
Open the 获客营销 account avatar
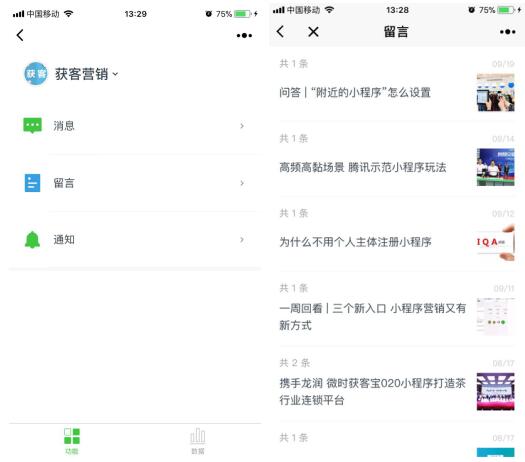[x=36, y=74]
